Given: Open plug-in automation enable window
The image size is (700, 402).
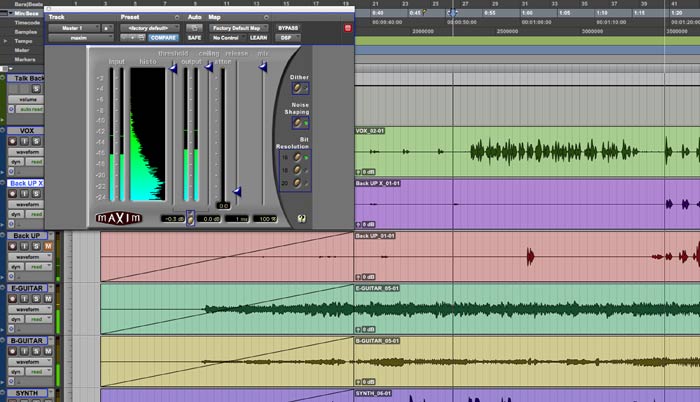Looking at the screenshot, I should (195, 28).
